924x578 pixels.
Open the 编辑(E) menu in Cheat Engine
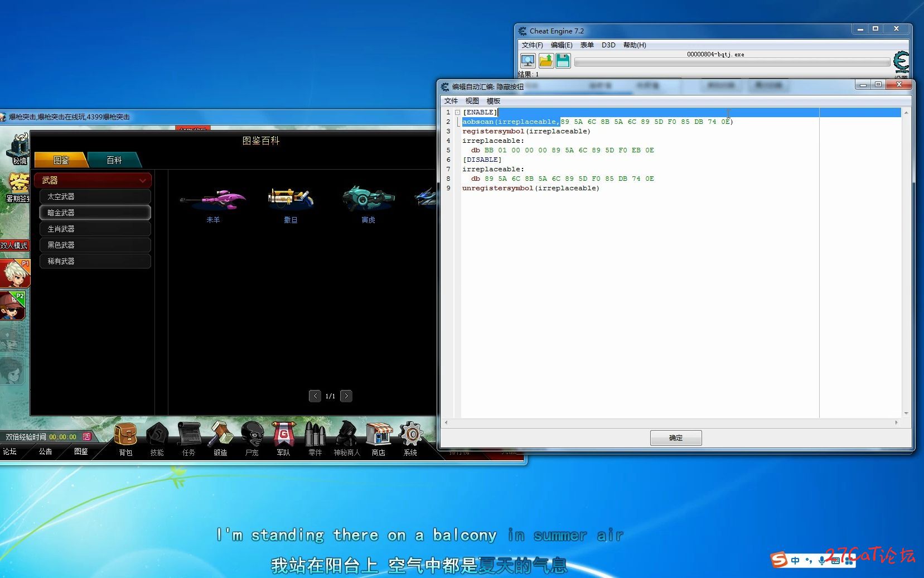click(562, 45)
